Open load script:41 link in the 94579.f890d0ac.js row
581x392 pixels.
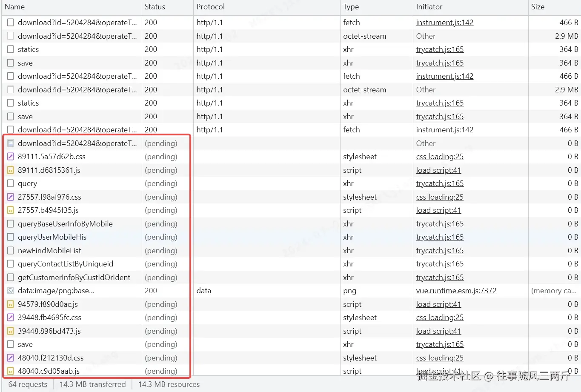pos(438,304)
